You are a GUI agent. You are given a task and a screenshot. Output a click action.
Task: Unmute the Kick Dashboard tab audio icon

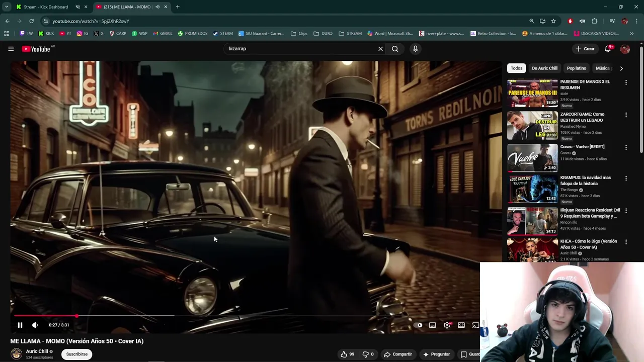(x=77, y=7)
